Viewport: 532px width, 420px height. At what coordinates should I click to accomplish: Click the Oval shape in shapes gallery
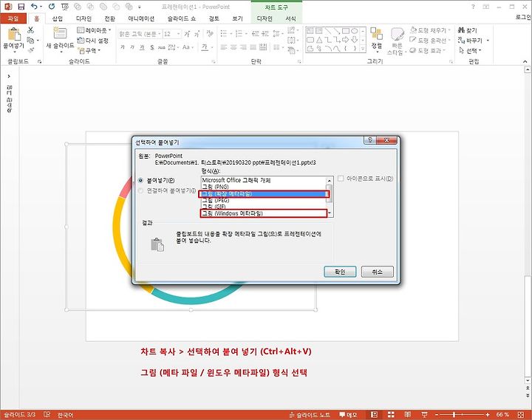(x=354, y=31)
